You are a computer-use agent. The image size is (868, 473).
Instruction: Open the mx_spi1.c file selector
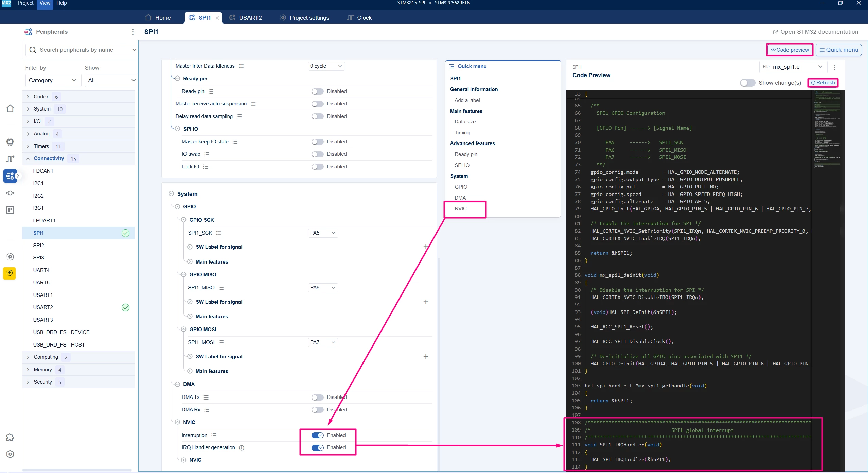[793, 67]
